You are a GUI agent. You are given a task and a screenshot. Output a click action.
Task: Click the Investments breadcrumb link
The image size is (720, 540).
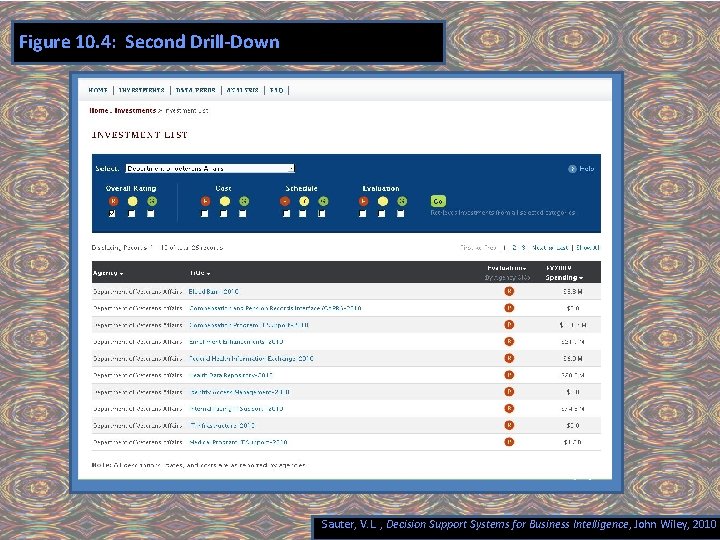coord(135,111)
